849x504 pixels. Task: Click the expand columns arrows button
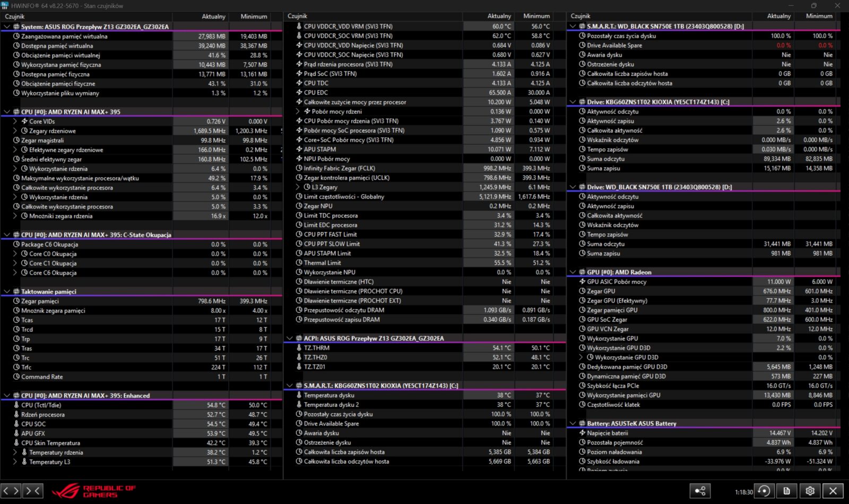coord(11,491)
